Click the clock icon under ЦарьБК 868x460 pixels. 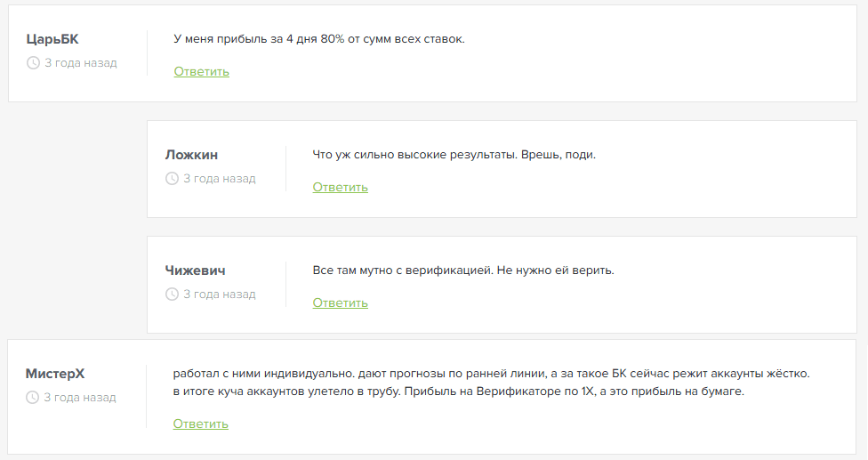pyautogui.click(x=33, y=63)
